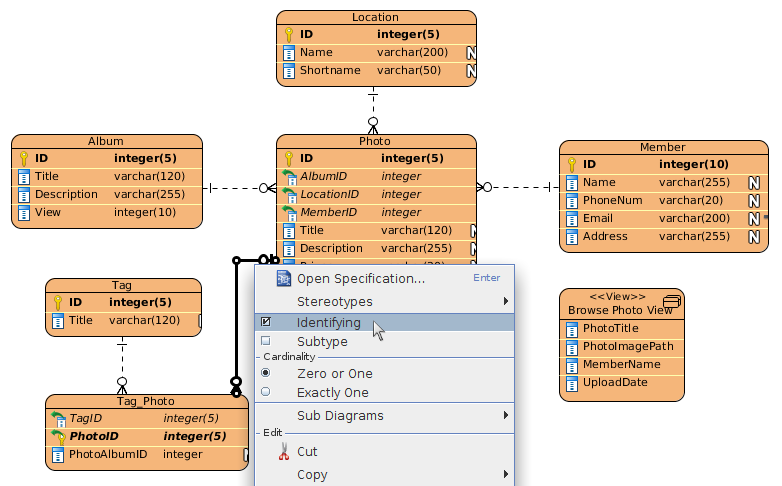Click the key icon beside Tag_Photo PhotoID

click(58, 436)
